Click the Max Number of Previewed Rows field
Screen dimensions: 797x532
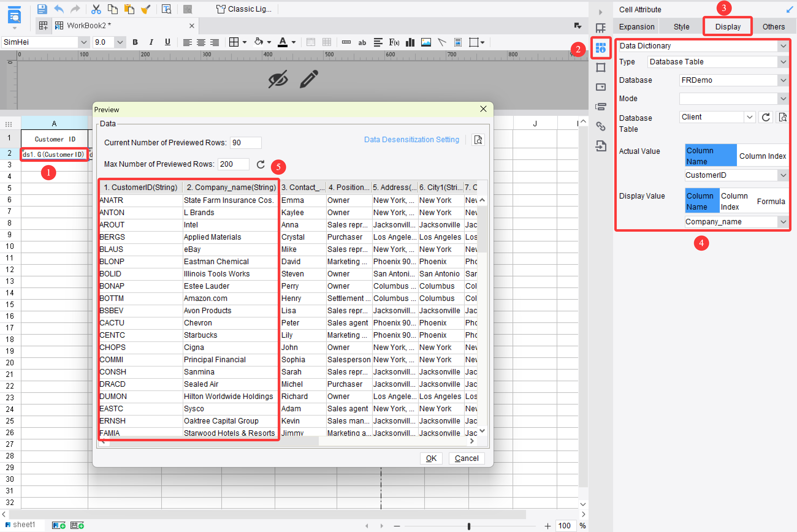[x=233, y=164]
